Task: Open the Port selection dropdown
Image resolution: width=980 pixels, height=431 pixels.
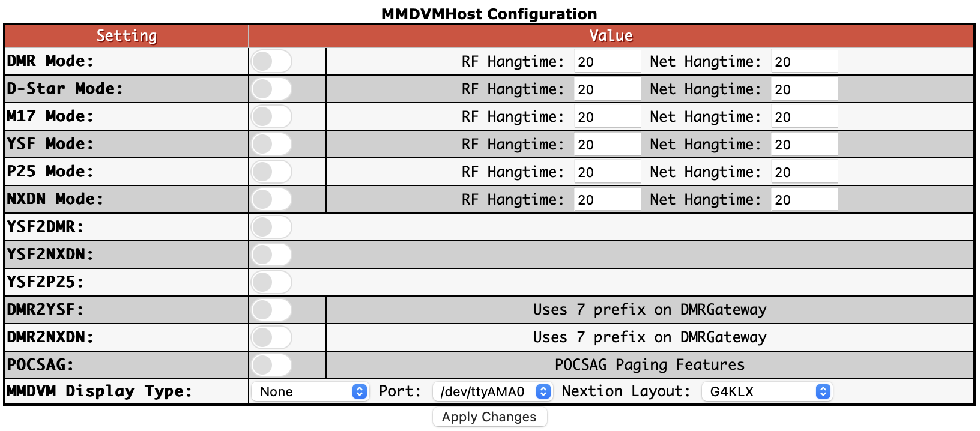Action: [x=492, y=391]
